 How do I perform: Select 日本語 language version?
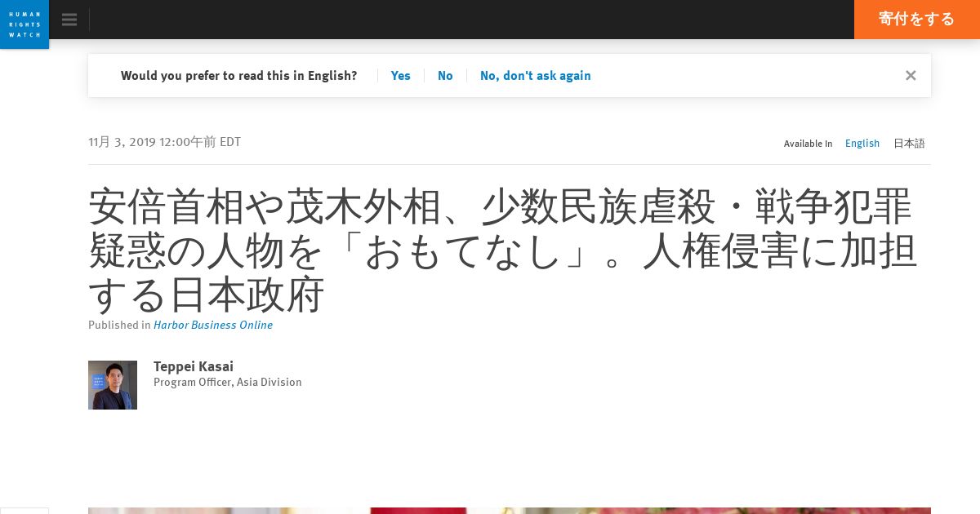(x=909, y=144)
